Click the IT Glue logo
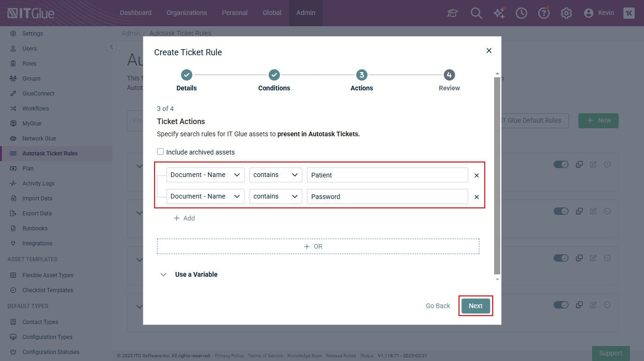 point(31,13)
